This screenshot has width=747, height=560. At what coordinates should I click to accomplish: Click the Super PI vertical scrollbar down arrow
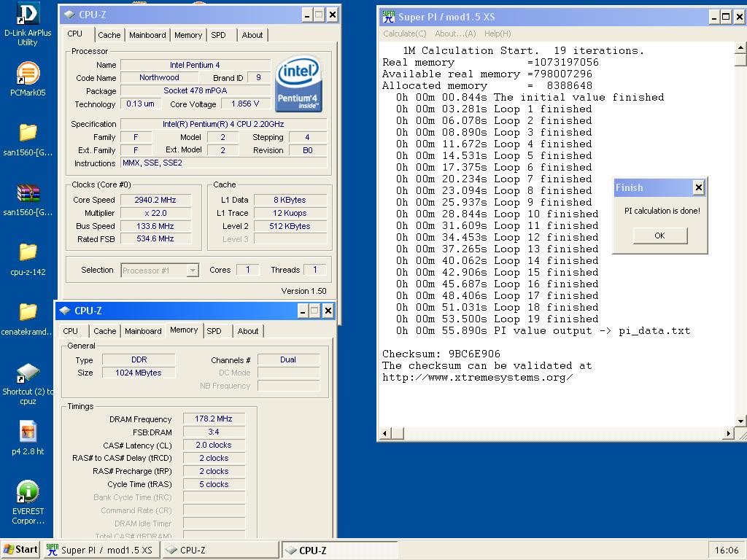point(740,421)
